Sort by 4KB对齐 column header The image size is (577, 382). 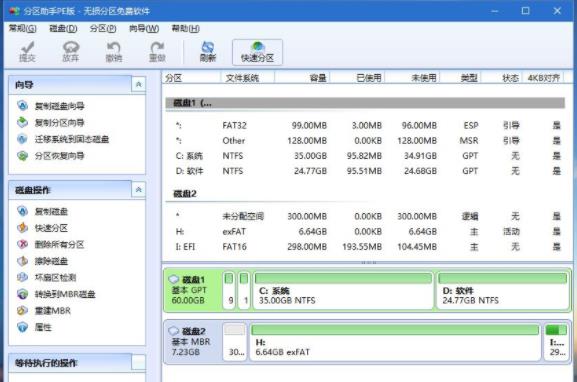pyautogui.click(x=543, y=78)
